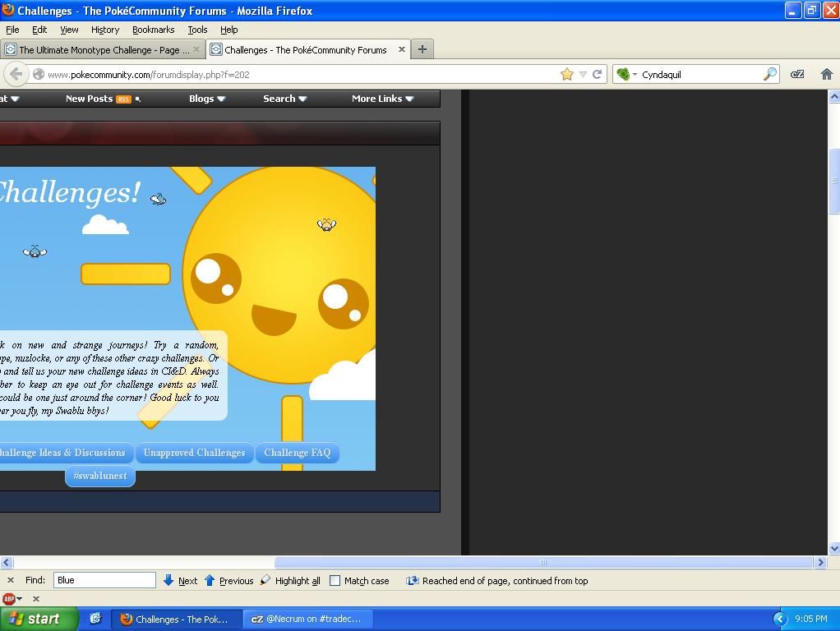Switch to The Ultimate Monotype Challenge tab

(x=103, y=50)
